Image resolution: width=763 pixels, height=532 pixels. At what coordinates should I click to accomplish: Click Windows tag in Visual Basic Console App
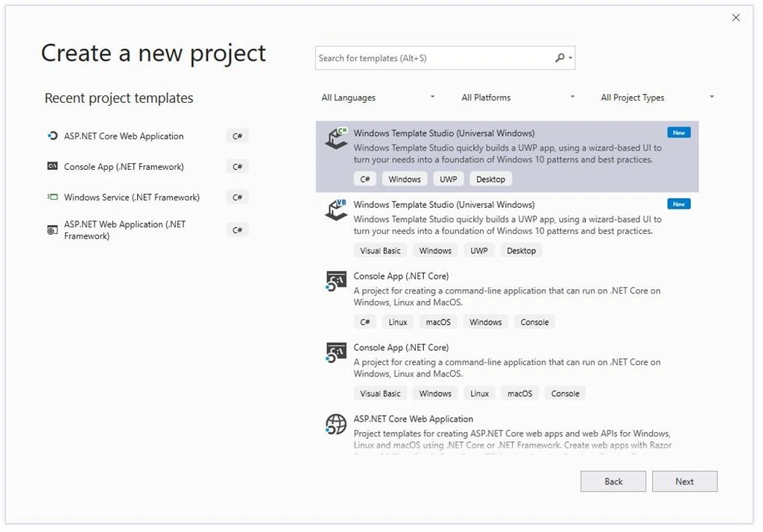pos(435,393)
